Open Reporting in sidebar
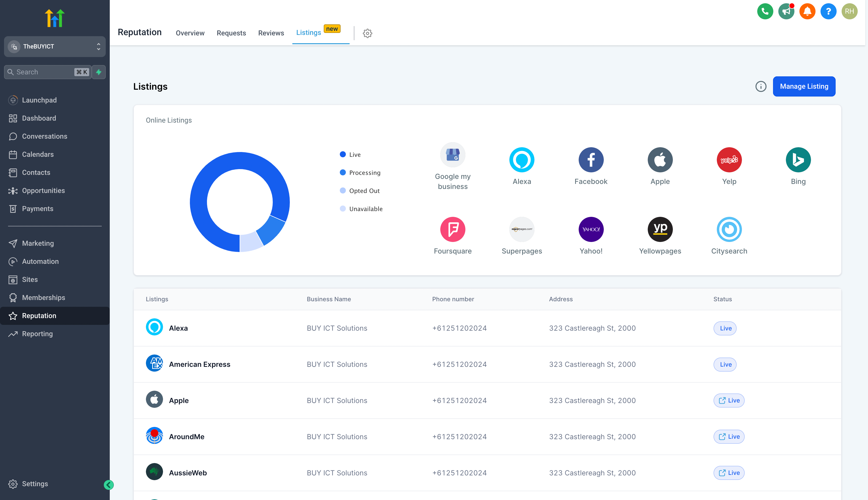Viewport: 868px width, 500px height. click(55, 334)
